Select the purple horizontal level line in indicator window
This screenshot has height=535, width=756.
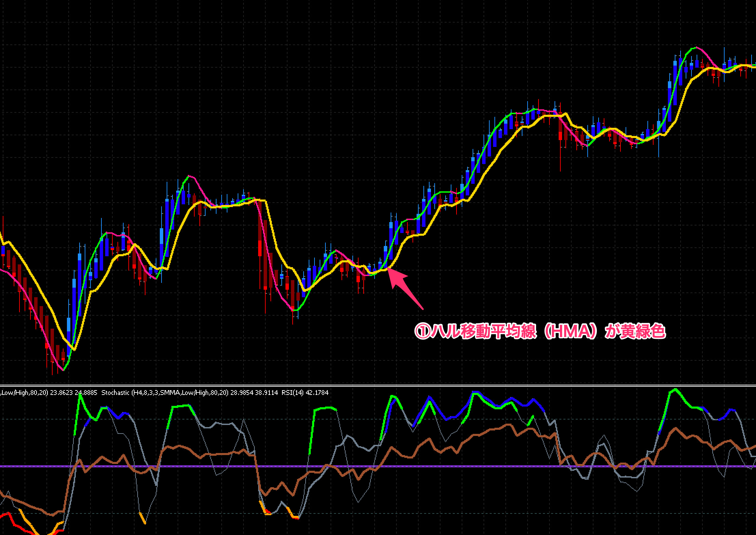click(378, 466)
